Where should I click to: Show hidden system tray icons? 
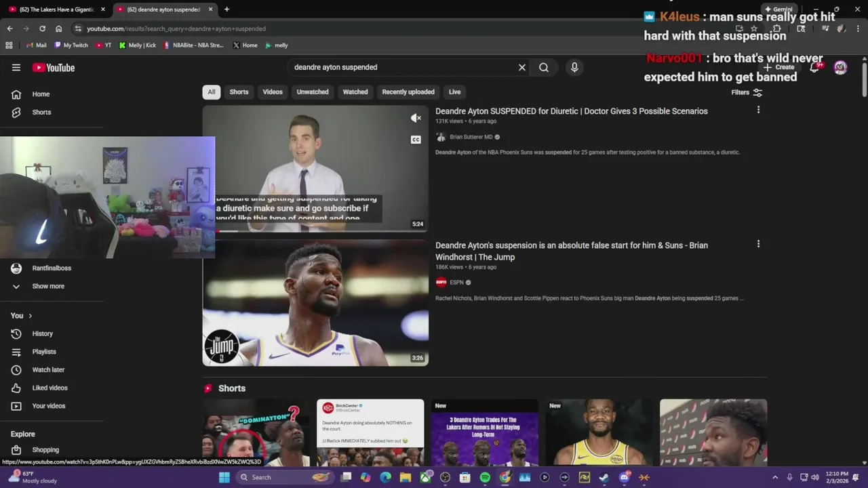coord(775,477)
